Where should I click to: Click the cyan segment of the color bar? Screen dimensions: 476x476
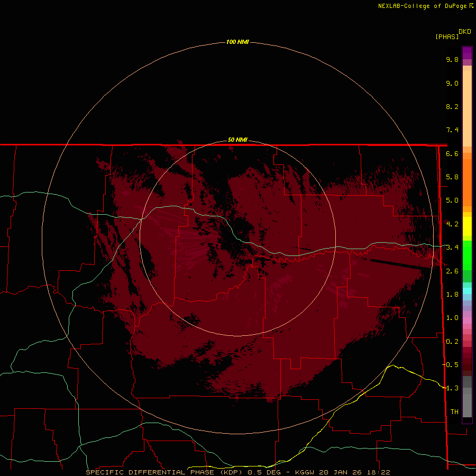point(467,291)
